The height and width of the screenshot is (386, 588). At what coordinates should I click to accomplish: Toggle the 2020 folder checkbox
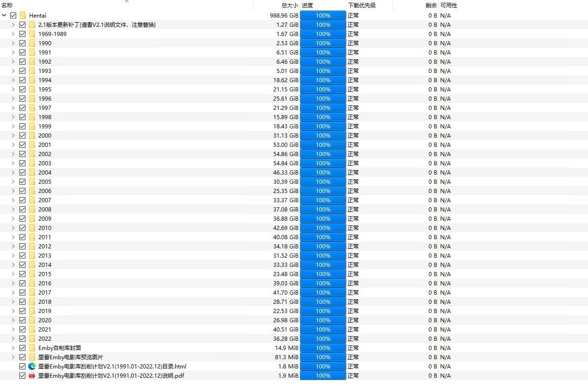click(x=22, y=320)
